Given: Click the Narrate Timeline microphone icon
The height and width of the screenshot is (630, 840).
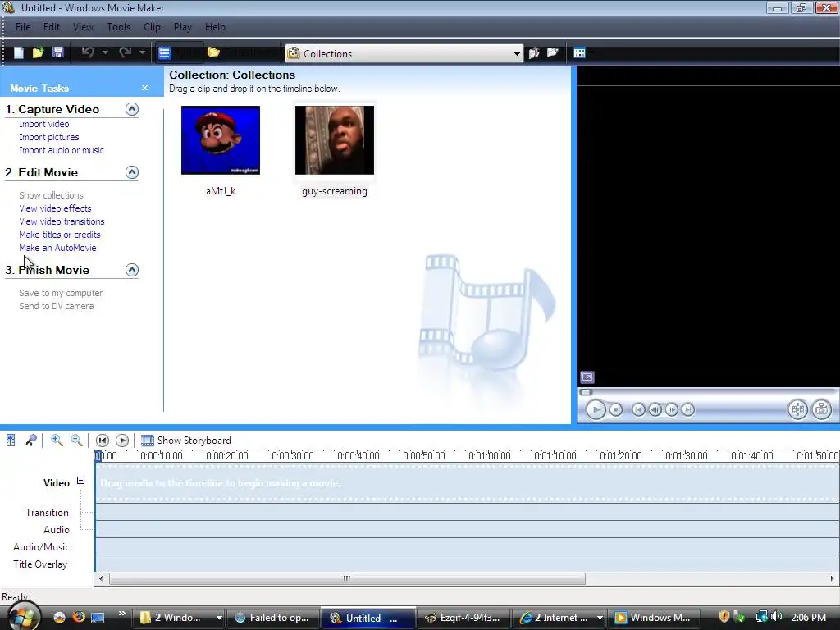Looking at the screenshot, I should tap(30, 441).
